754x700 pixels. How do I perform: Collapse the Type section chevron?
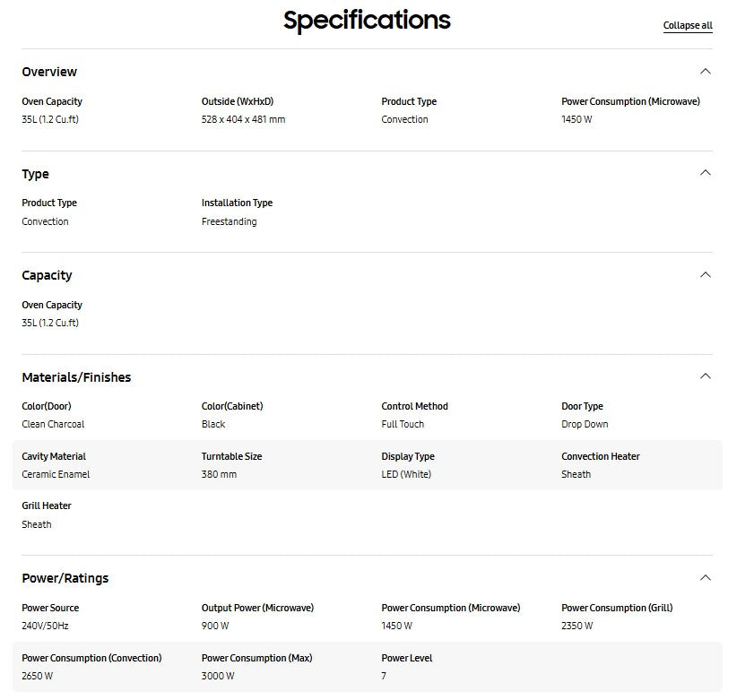705,173
